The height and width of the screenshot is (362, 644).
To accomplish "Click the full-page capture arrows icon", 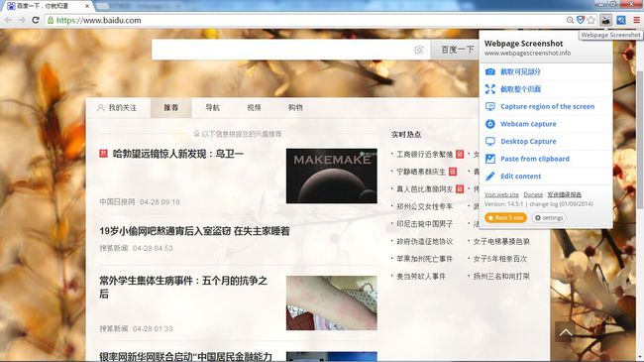I will pos(490,89).
